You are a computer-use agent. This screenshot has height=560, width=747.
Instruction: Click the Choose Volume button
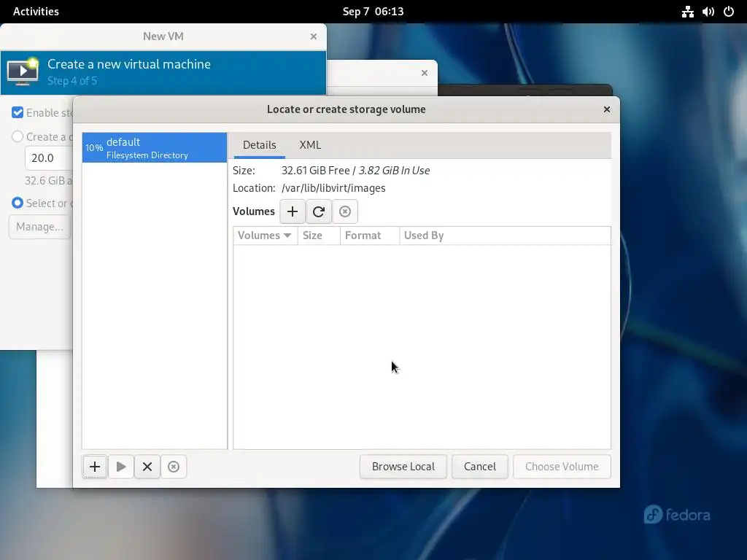(x=562, y=467)
